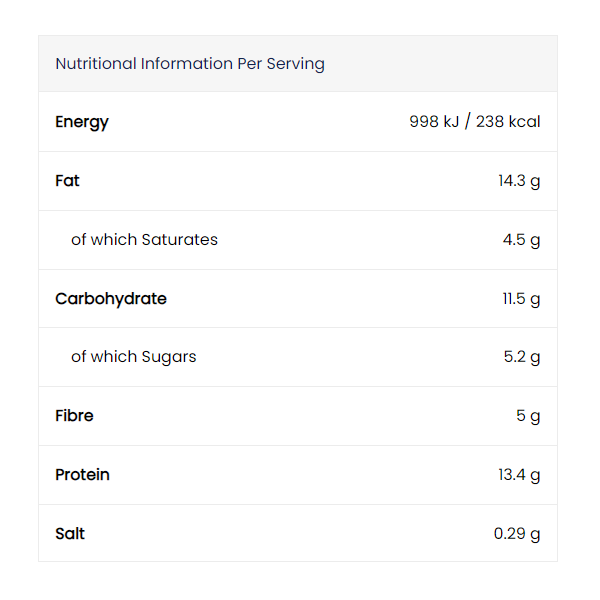Select the Protein row label
This screenshot has width=600, height=600.
(82, 475)
